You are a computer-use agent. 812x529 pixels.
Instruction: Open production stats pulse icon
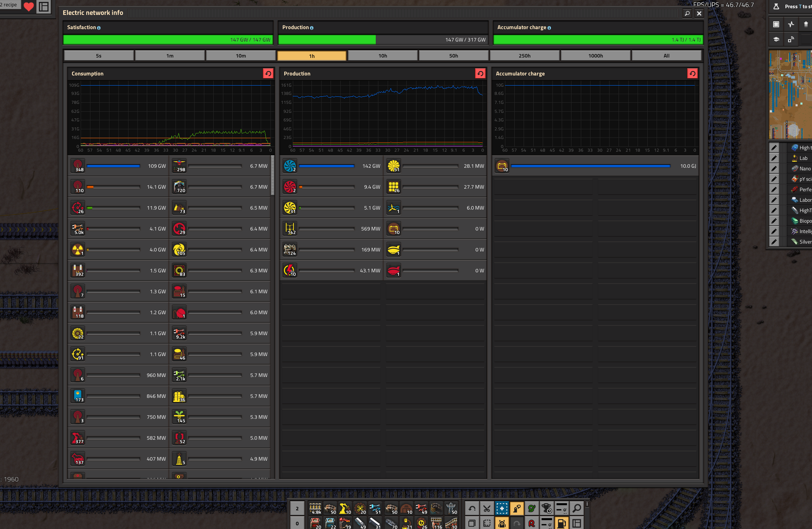coord(791,25)
